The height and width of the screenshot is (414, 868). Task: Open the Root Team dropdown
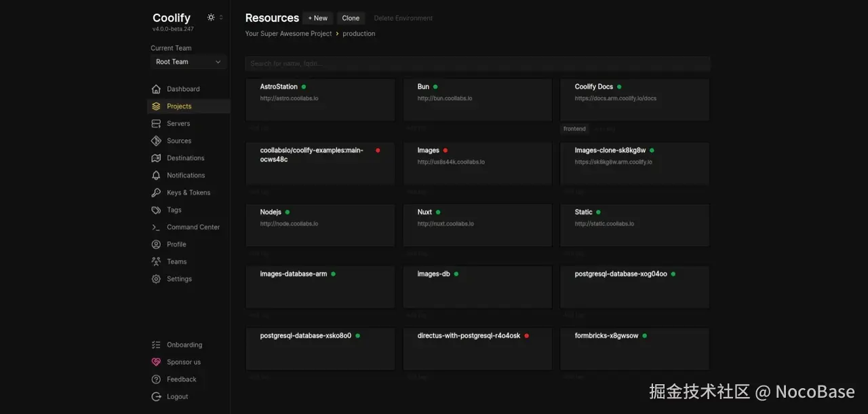click(189, 62)
